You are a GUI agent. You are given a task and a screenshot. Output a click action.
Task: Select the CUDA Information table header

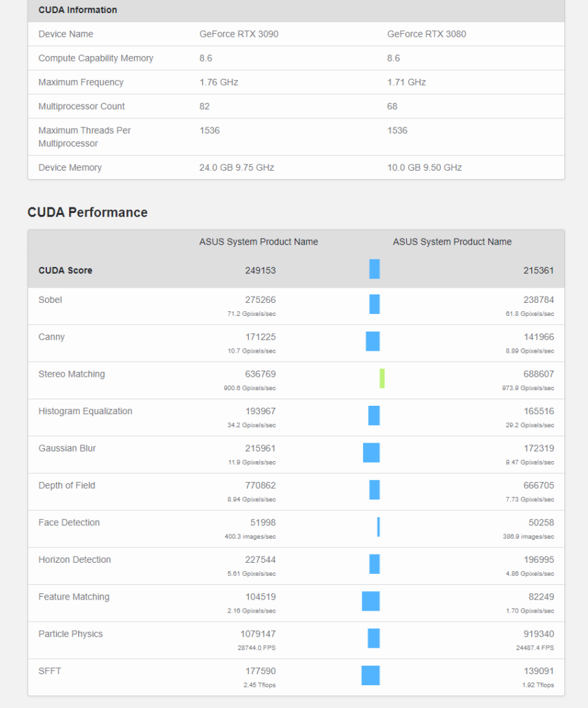pyautogui.click(x=77, y=10)
